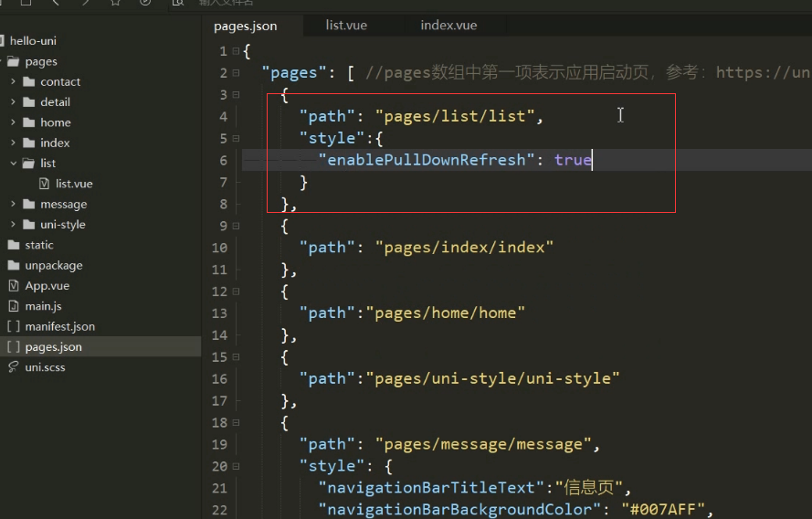Click the home folder icon

point(29,122)
